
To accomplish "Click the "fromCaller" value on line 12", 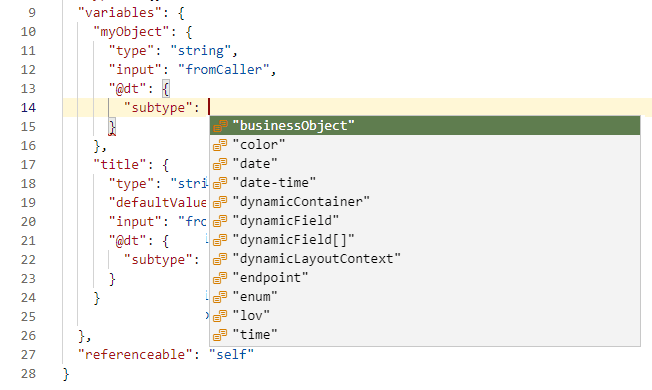I will [x=223, y=69].
